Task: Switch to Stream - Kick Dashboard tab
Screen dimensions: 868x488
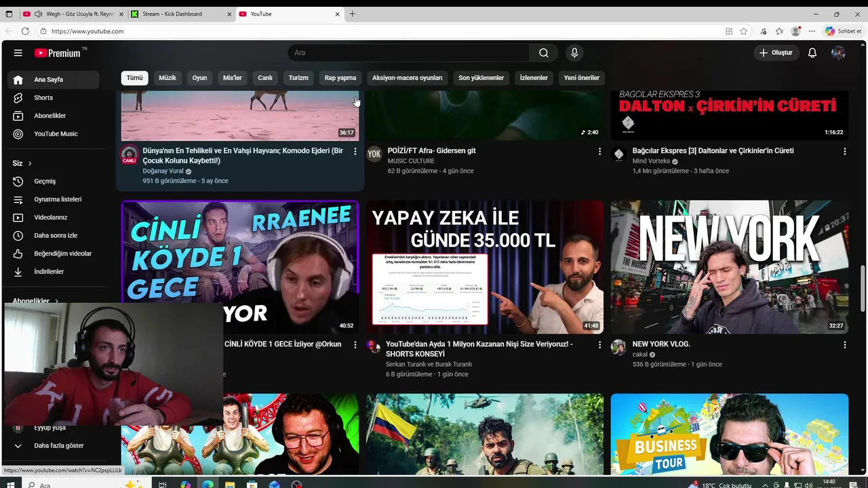Action: 181,14
